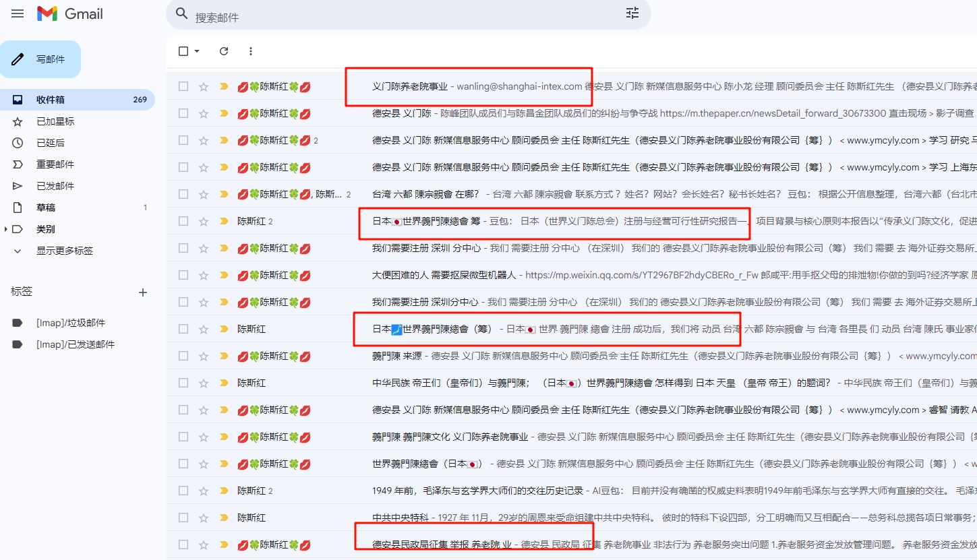Open the more options three-dot menu

coord(251,51)
